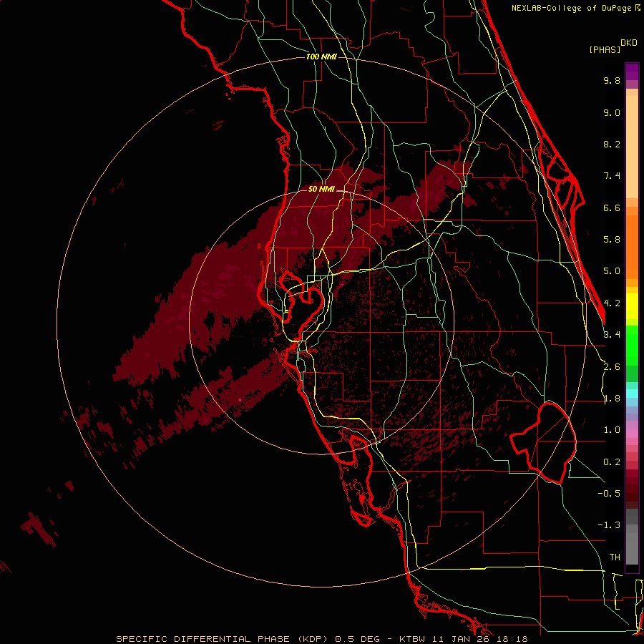
Task: Pick the cyan band of the color bar
Action: click(x=632, y=394)
